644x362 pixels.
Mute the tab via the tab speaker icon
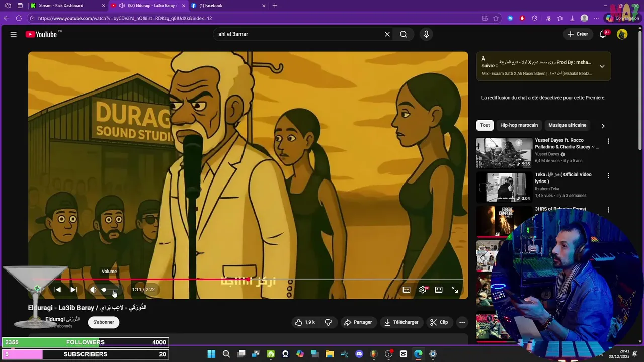(x=121, y=6)
